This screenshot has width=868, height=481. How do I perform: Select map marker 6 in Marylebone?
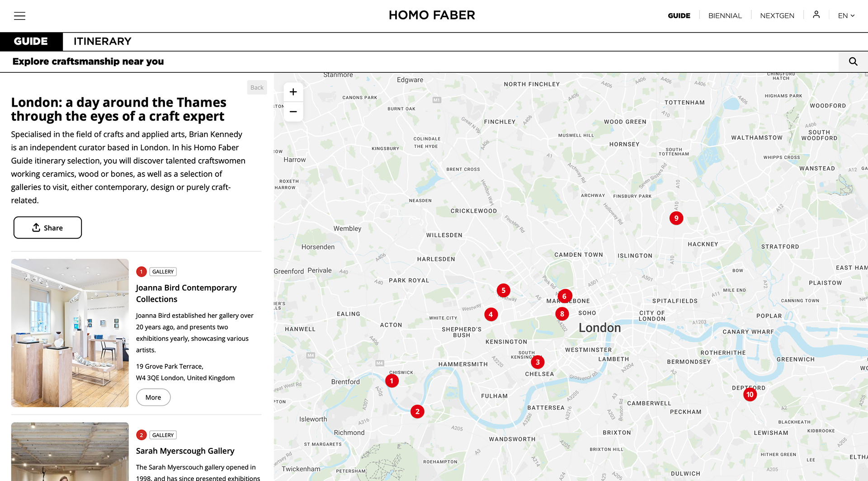click(565, 297)
